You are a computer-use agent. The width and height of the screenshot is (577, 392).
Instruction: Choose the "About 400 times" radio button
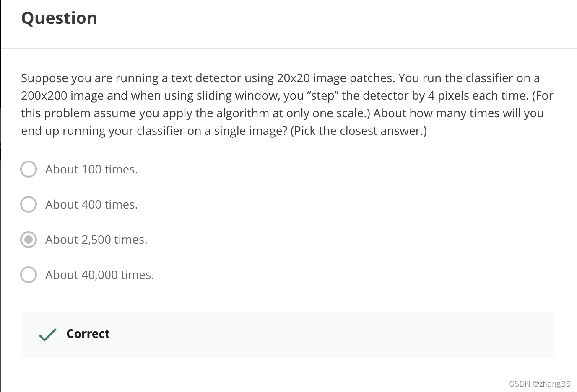(x=29, y=204)
